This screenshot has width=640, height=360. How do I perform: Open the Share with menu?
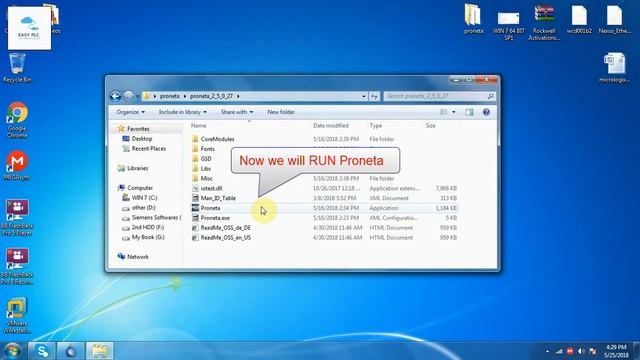click(x=237, y=112)
